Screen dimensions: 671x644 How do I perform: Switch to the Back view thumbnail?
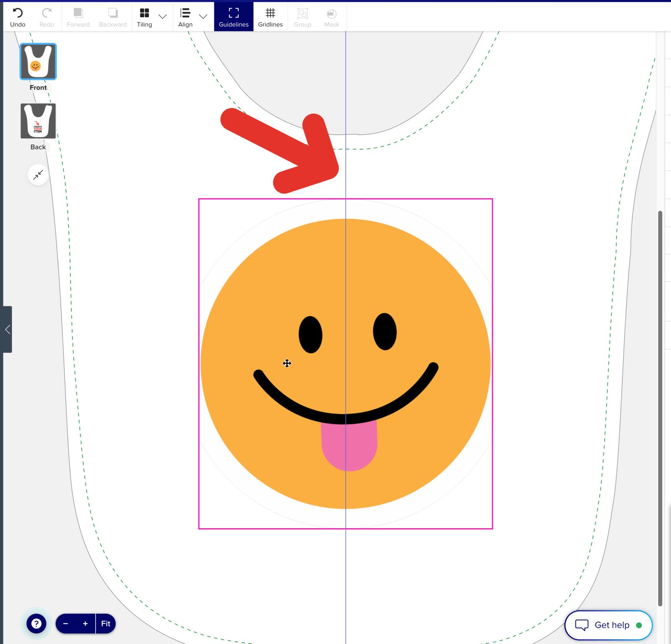click(x=38, y=121)
